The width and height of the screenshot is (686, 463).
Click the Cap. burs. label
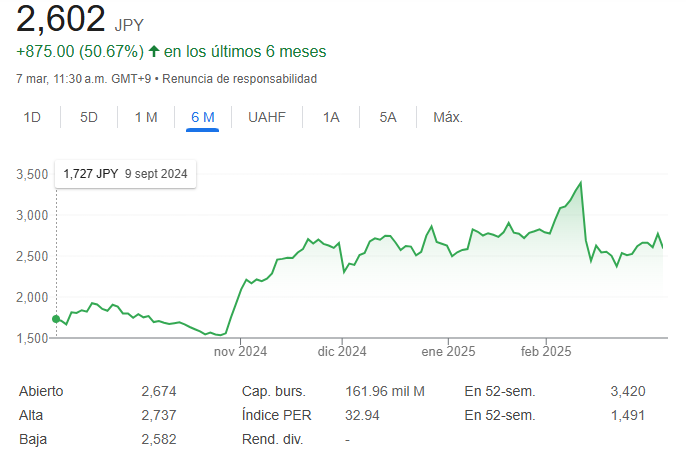274,391
